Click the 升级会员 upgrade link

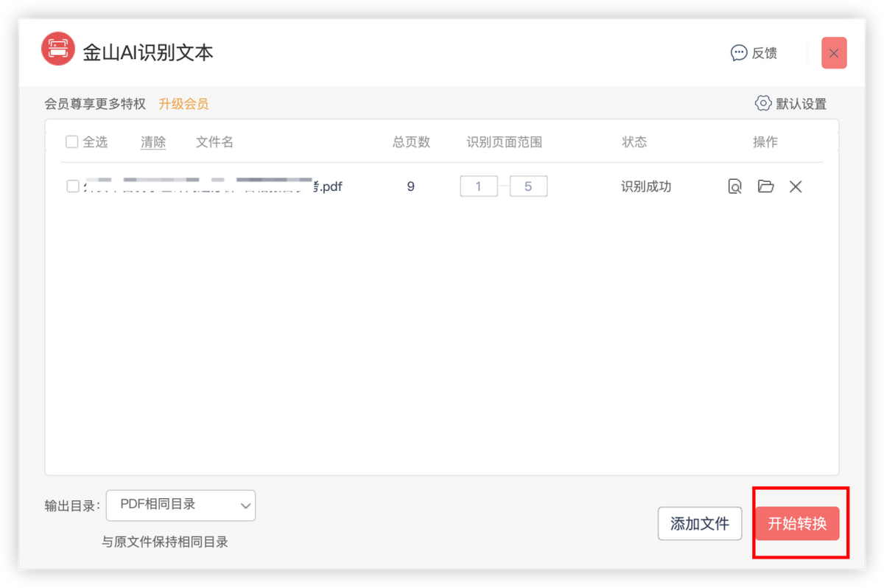click(x=183, y=104)
